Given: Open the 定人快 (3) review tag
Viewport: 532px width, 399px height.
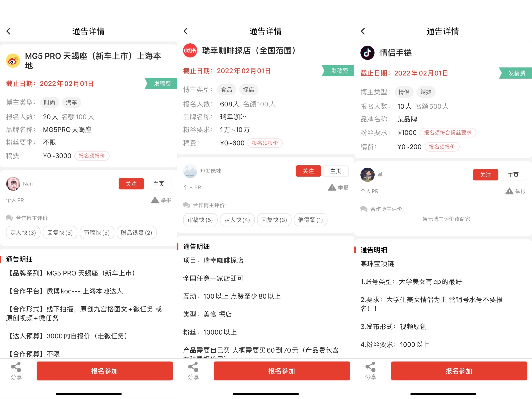Looking at the screenshot, I should pyautogui.click(x=23, y=233).
